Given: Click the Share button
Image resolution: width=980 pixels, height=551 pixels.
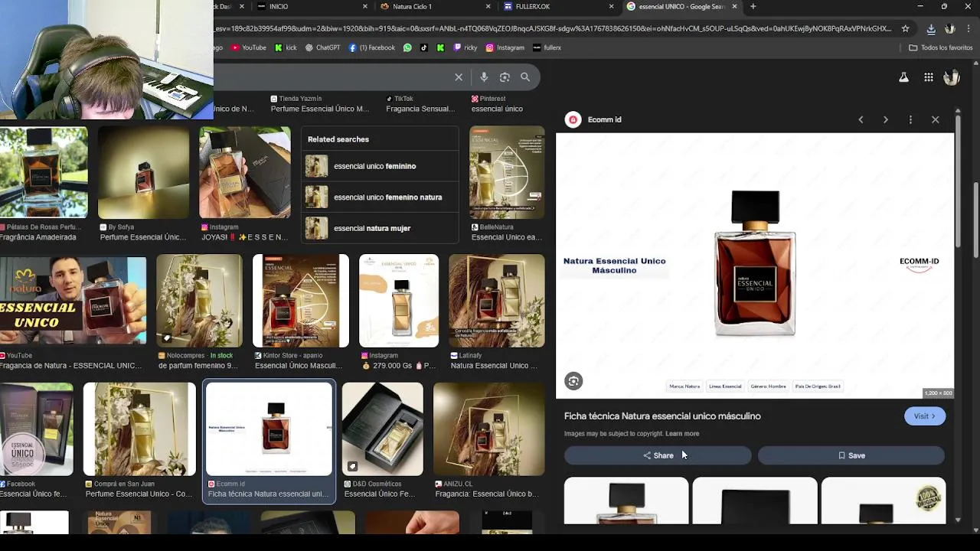Looking at the screenshot, I should point(658,455).
